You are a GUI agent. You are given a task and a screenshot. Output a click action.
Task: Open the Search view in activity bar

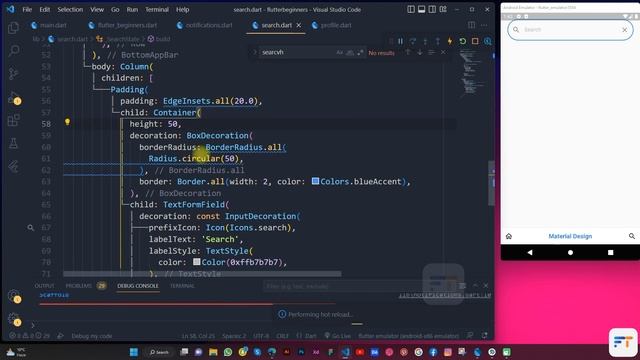click(13, 51)
